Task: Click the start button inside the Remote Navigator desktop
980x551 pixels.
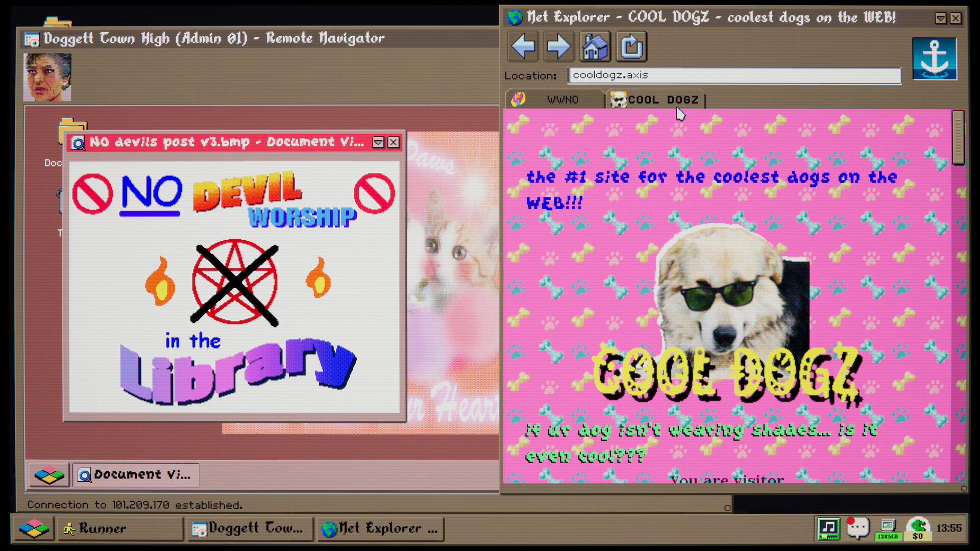Action: click(x=49, y=475)
